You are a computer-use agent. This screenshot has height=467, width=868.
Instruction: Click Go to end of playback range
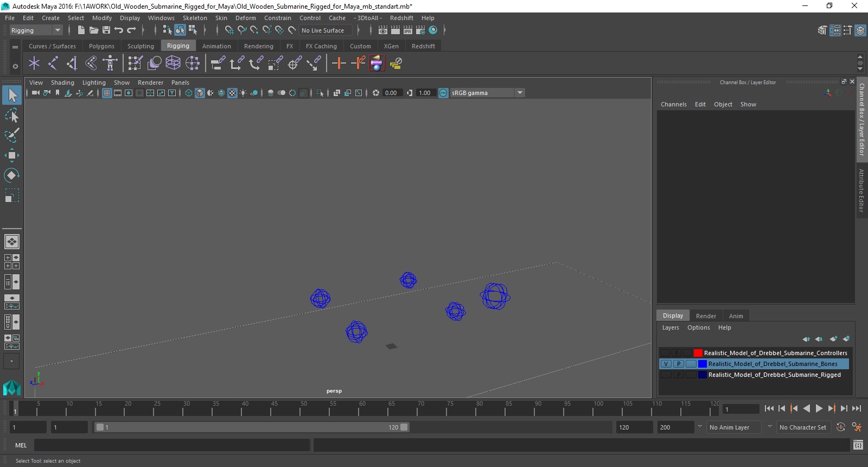click(857, 408)
